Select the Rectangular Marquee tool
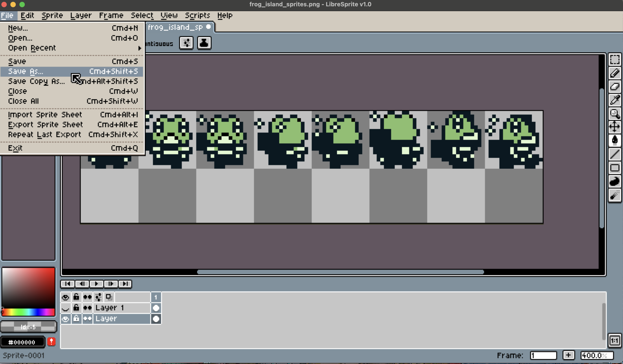Screen dimensions: 623x364 point(615,60)
